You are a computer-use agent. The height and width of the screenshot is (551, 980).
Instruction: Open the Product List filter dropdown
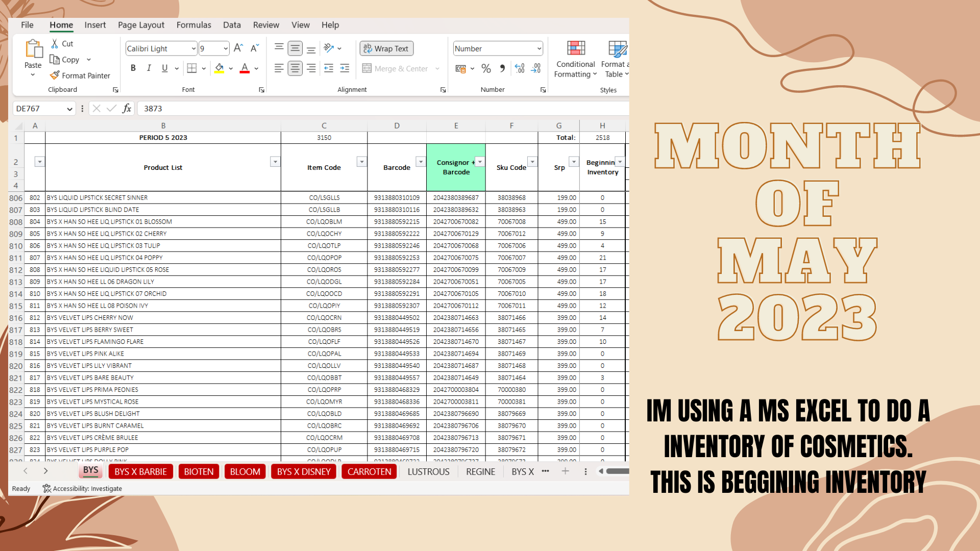275,162
